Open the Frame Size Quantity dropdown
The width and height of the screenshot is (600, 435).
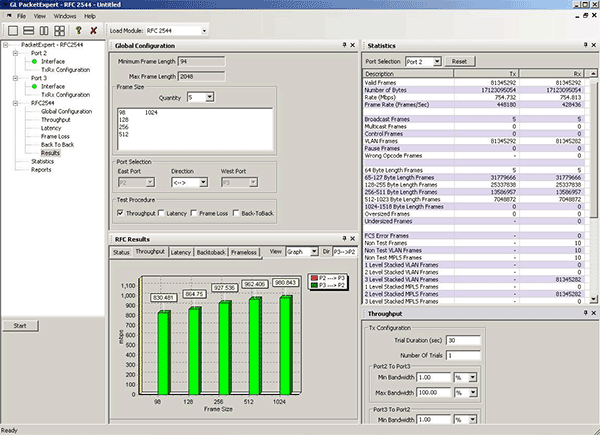(209, 98)
